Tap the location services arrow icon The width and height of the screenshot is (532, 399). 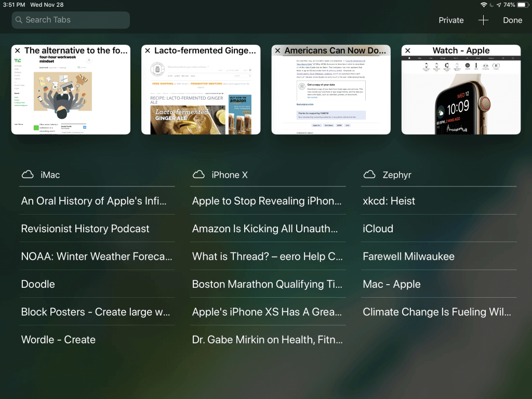(499, 5)
